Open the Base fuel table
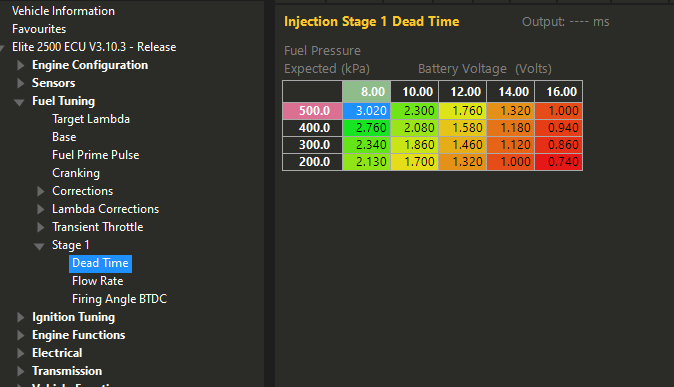This screenshot has height=387, width=674. point(64,137)
